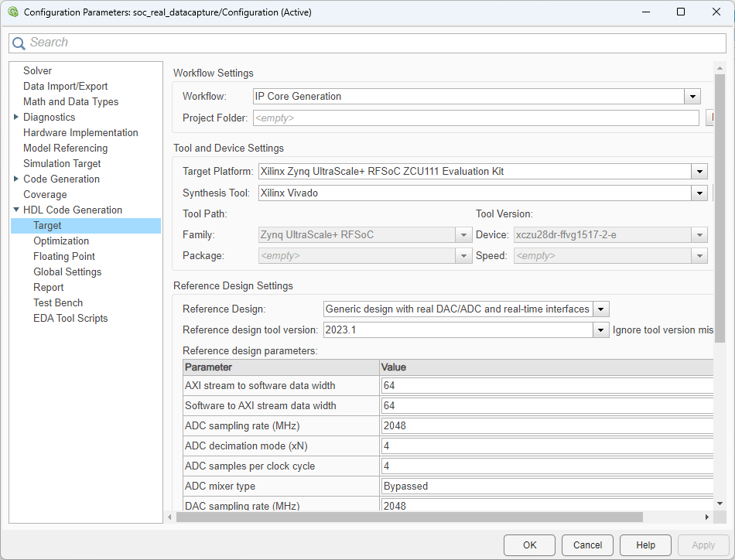
Task: Click the Cancel button
Action: click(x=587, y=545)
